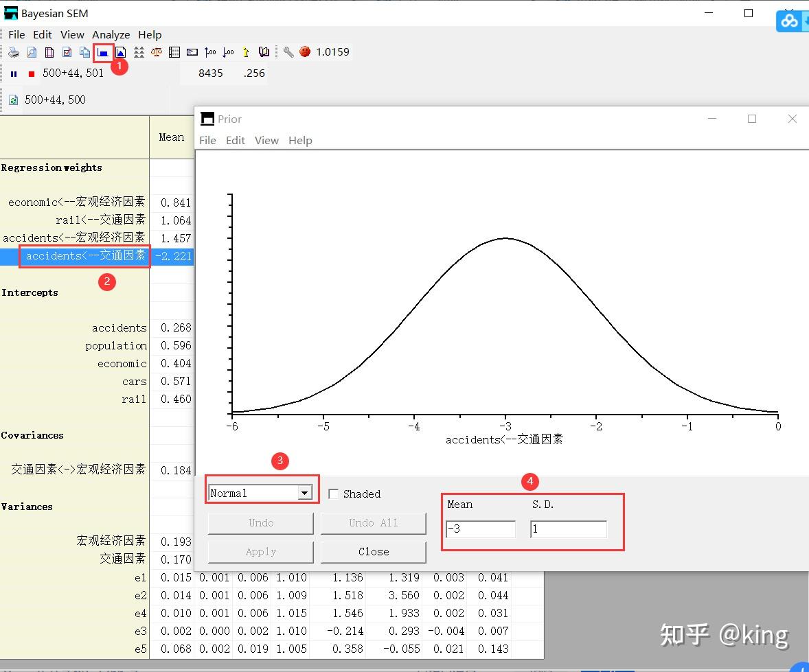Enable the Shaded checkbox in Prior window

334,494
